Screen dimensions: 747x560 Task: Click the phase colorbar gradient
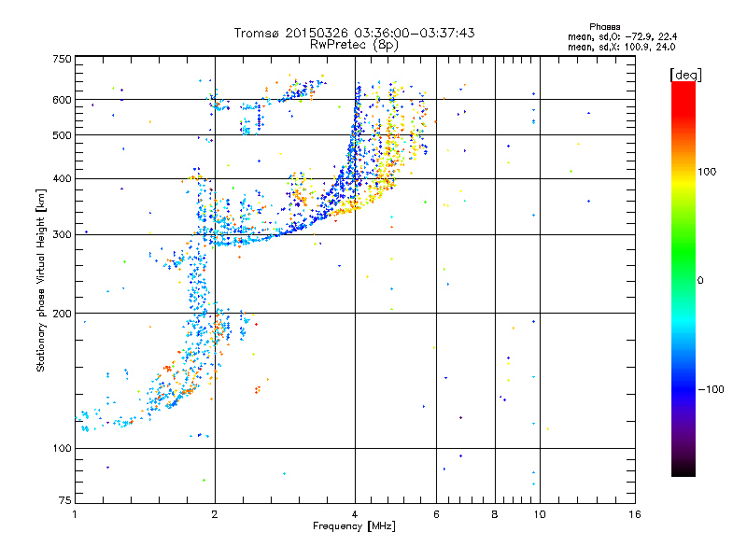(x=684, y=278)
